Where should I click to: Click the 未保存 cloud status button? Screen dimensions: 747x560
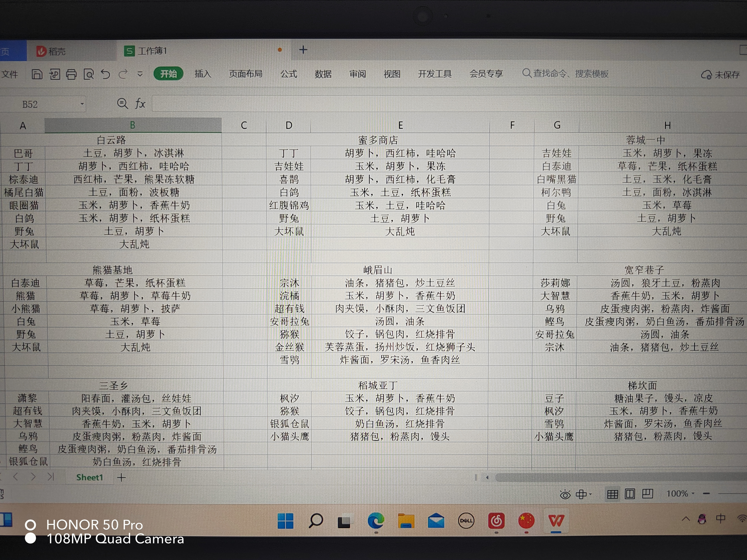tap(720, 75)
